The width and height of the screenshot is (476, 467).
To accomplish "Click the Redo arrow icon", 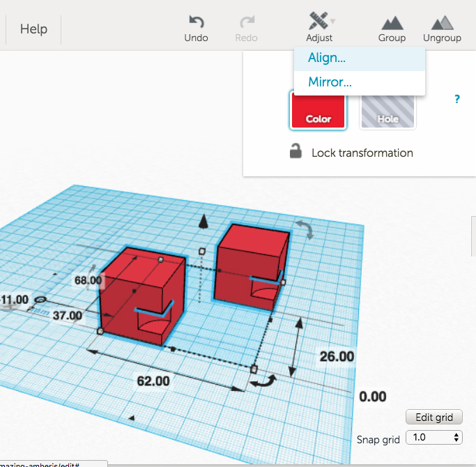I will [247, 22].
